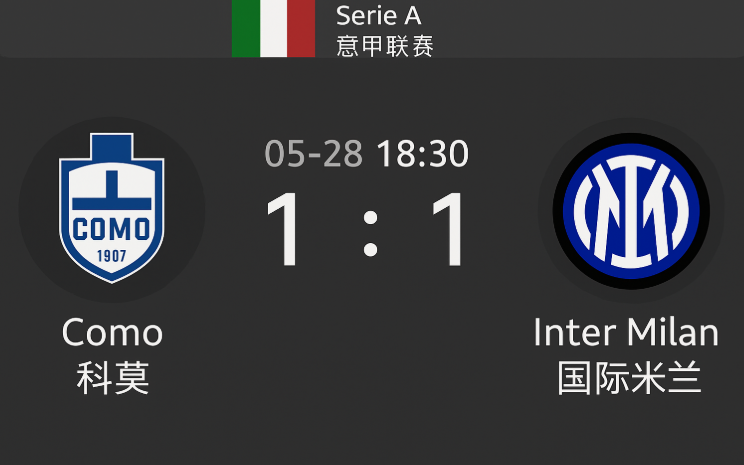Click the colon between the scores
Screen dimensions: 744x465
pos(370,233)
